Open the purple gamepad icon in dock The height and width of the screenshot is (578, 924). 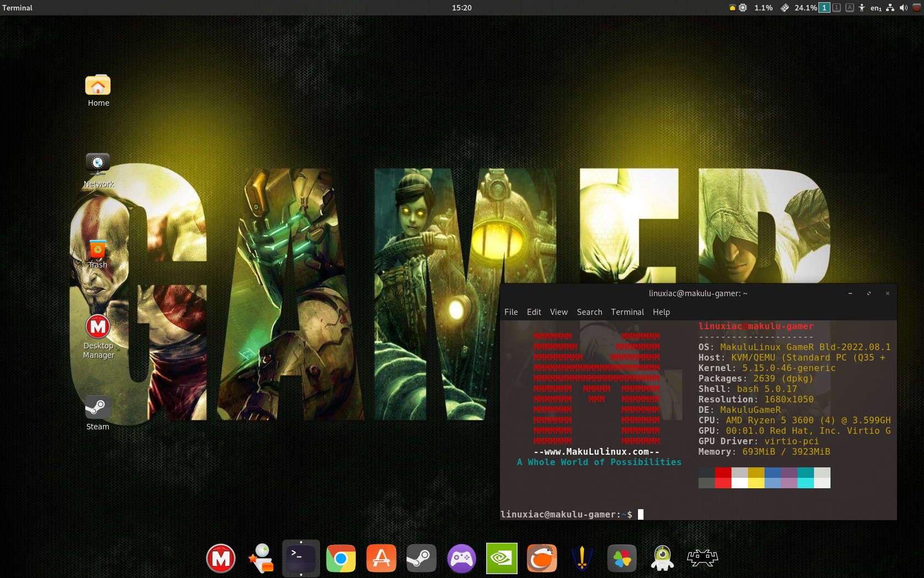coord(461,558)
